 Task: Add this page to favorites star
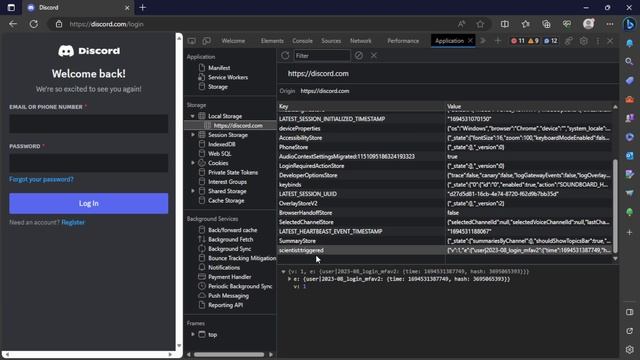tap(480, 24)
